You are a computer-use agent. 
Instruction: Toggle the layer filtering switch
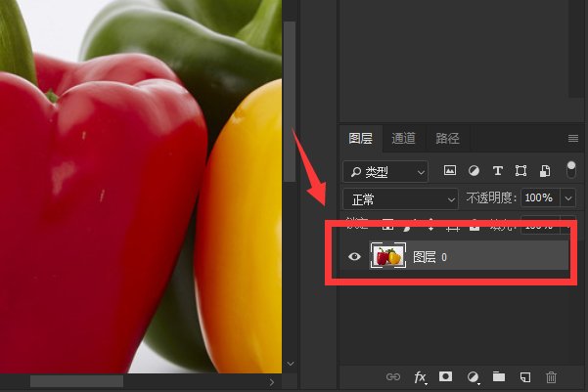tap(570, 170)
